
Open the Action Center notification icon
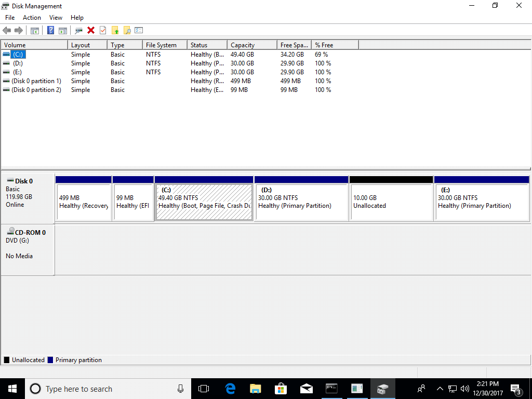[x=516, y=389]
